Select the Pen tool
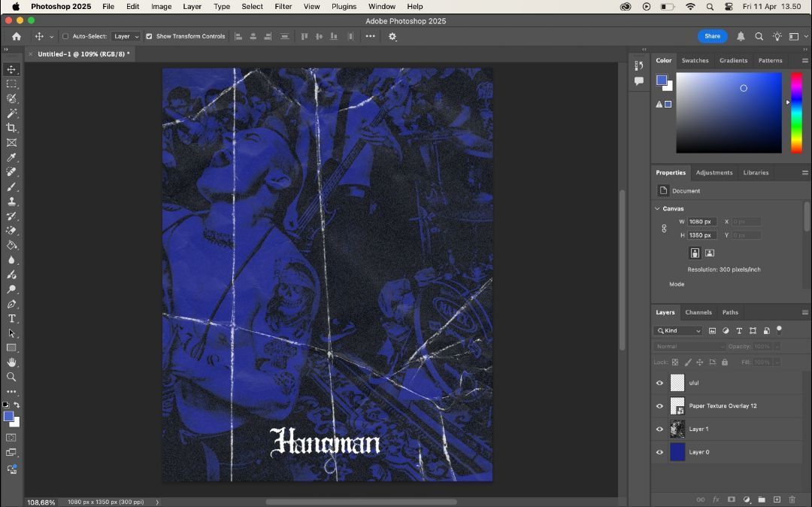The width and height of the screenshot is (812, 507). [x=11, y=304]
